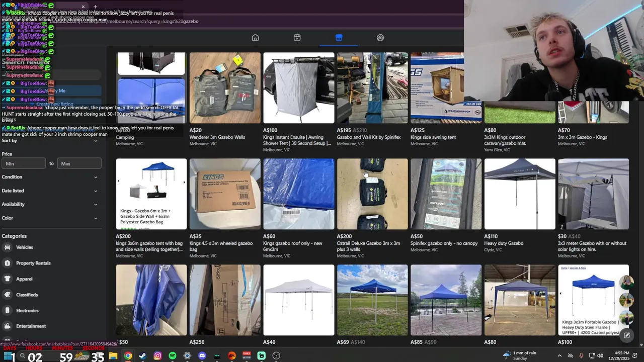Open 3x3 meter Gazebo solar lights thumbnail
Screen dimensions: 644x362
click(x=593, y=194)
